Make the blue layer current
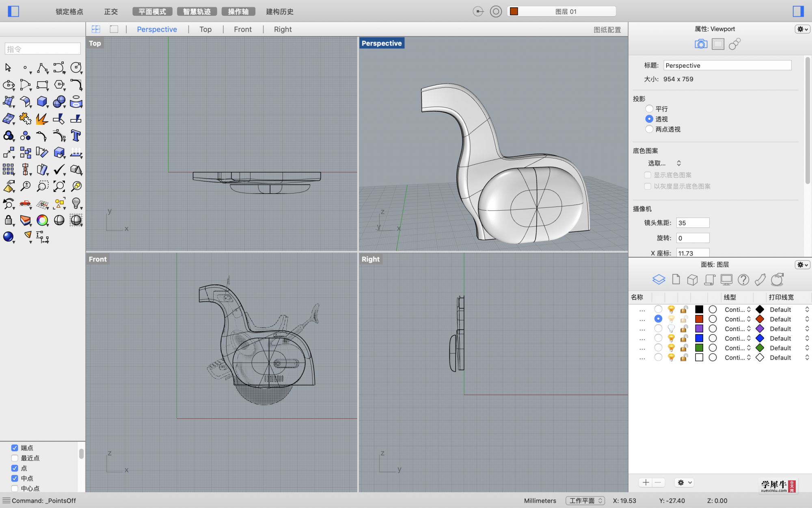Viewport: 812px width, 508px height. tap(658, 338)
